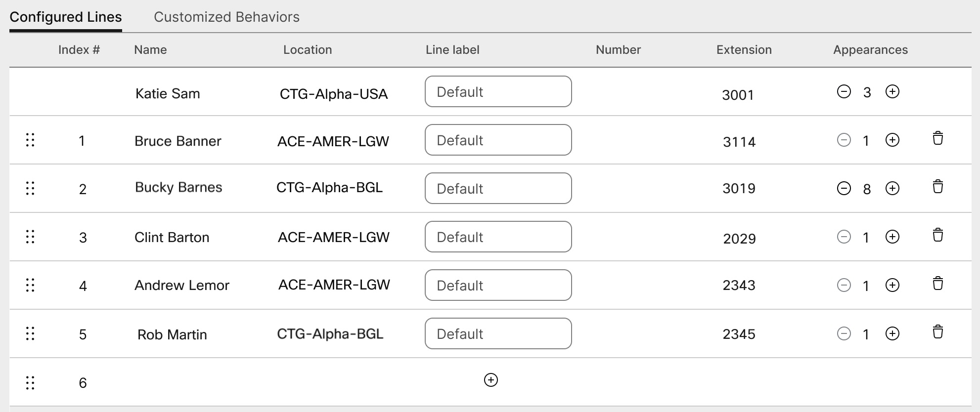This screenshot has height=412, width=980.
Task: Remove Clint Barton line with trash icon
Action: coord(938,235)
